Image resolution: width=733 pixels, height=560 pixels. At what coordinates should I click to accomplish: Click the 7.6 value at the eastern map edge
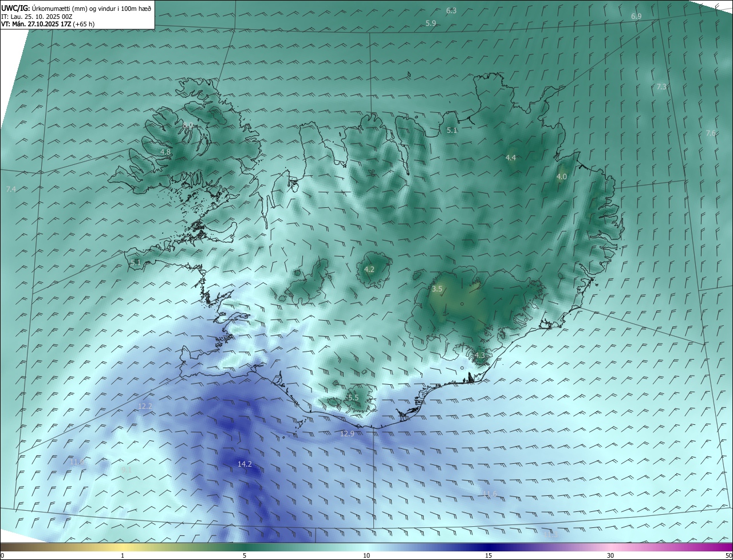point(711,133)
